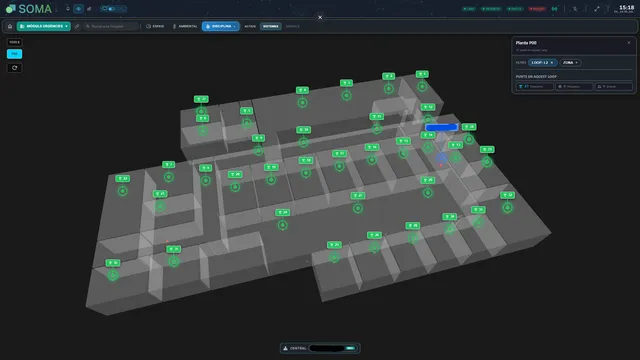Click the link chain icon
The image size is (640, 360).
77,26
